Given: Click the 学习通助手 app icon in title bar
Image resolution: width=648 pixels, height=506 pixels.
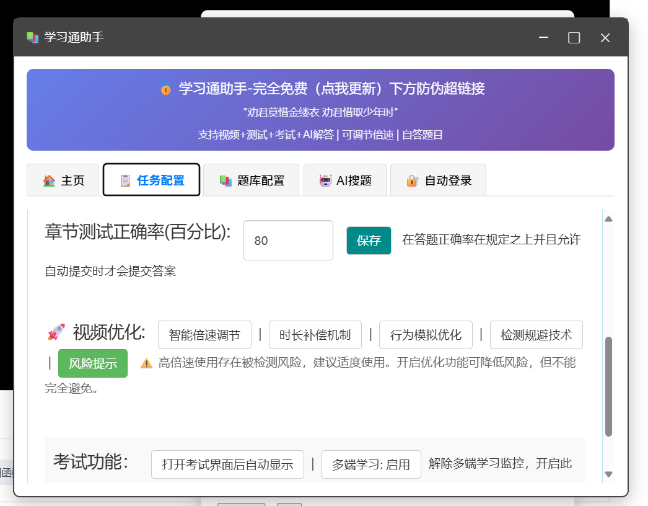Looking at the screenshot, I should 32,37.
